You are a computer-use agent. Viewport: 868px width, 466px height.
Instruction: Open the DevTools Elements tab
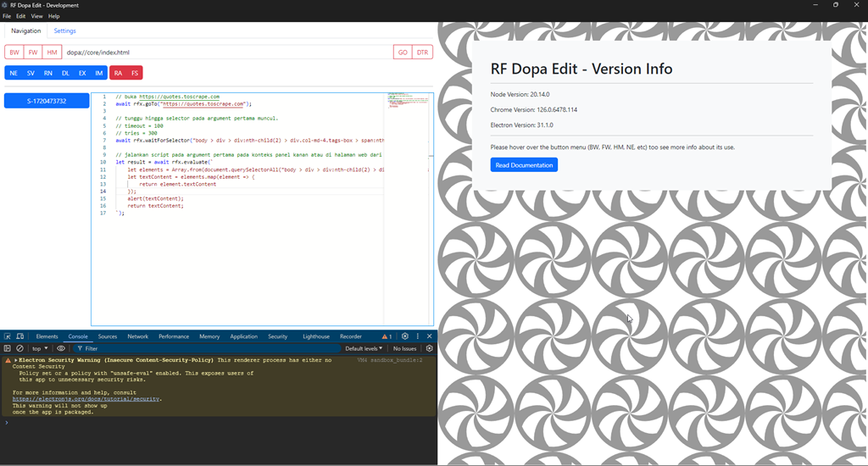click(x=47, y=336)
